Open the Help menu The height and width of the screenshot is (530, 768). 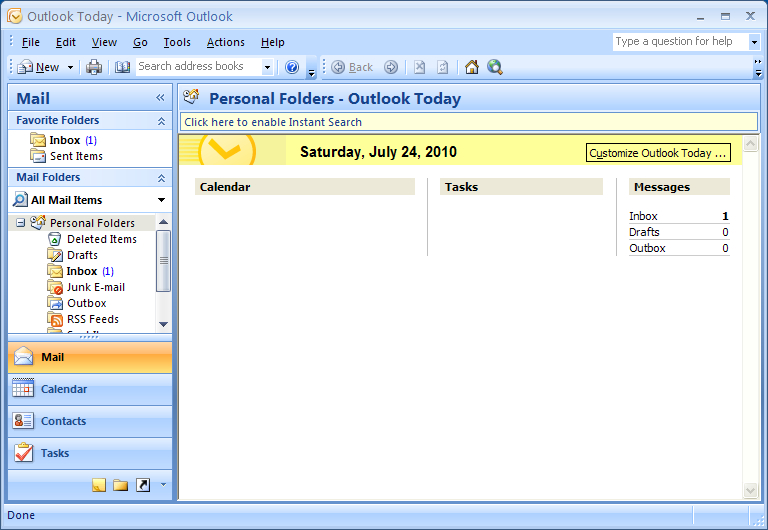click(272, 43)
